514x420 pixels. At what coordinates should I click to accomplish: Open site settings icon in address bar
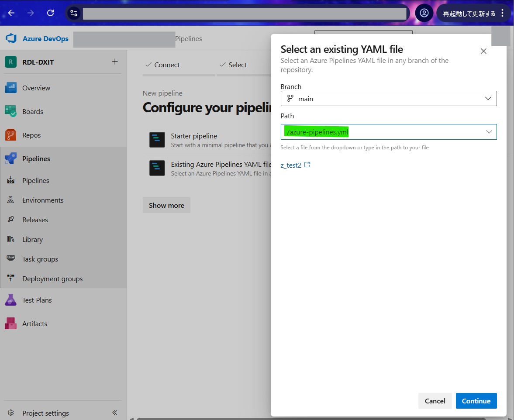(74, 14)
